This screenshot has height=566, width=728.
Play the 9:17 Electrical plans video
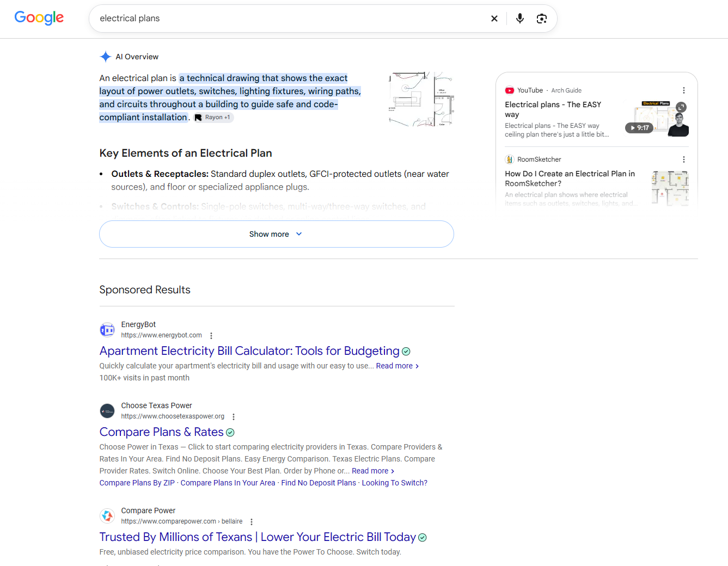(639, 128)
